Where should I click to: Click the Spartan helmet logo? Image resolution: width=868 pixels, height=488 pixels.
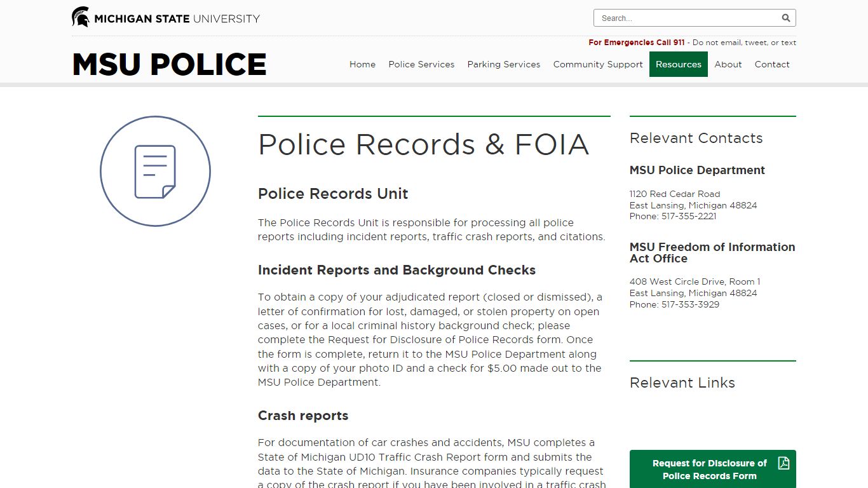pyautogui.click(x=81, y=17)
